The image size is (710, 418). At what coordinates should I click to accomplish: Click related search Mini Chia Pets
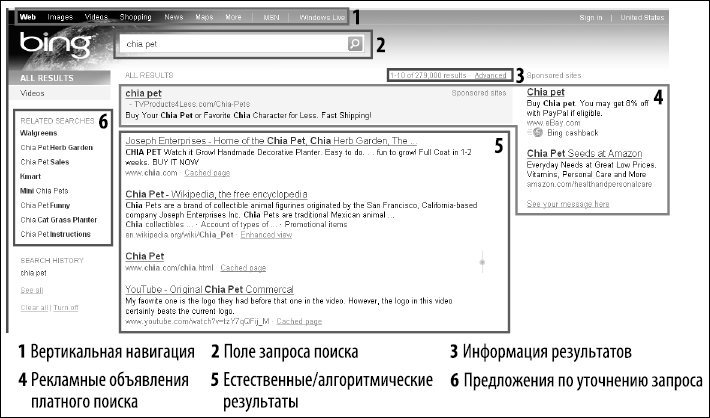pos(44,191)
